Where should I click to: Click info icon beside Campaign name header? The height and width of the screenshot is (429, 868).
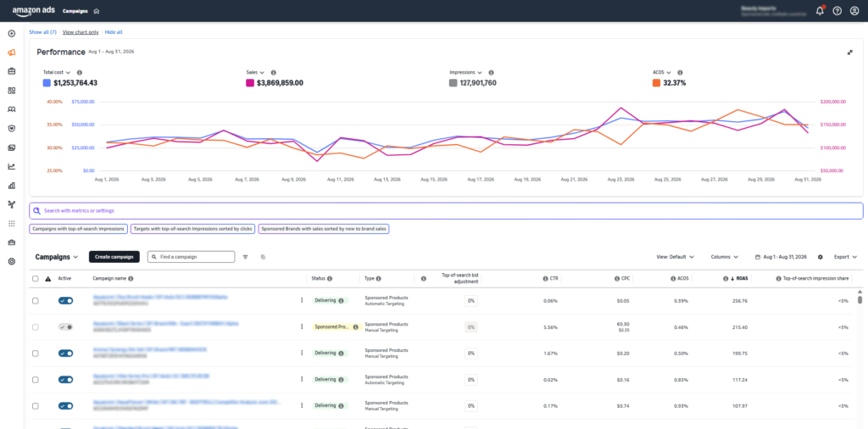(131, 279)
